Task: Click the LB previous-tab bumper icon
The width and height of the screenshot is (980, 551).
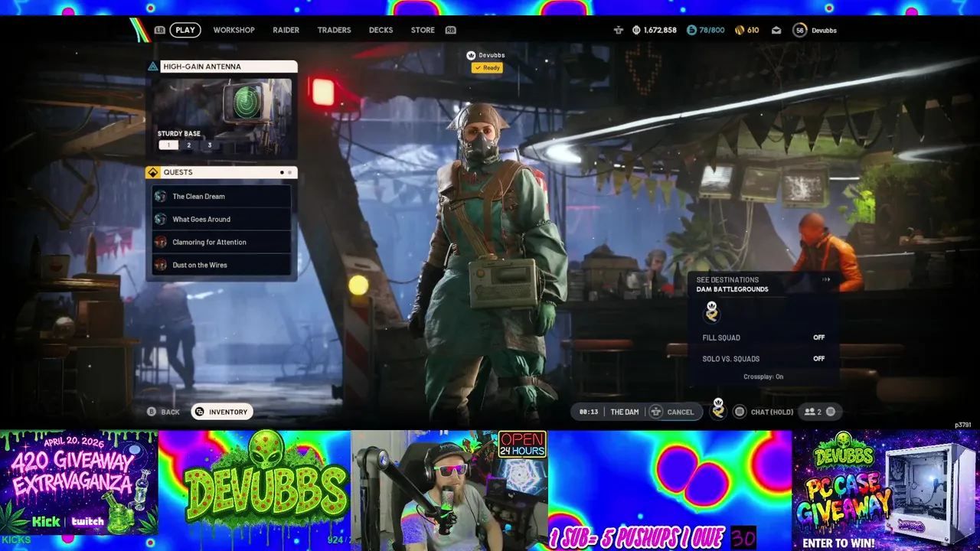Action: coord(159,30)
